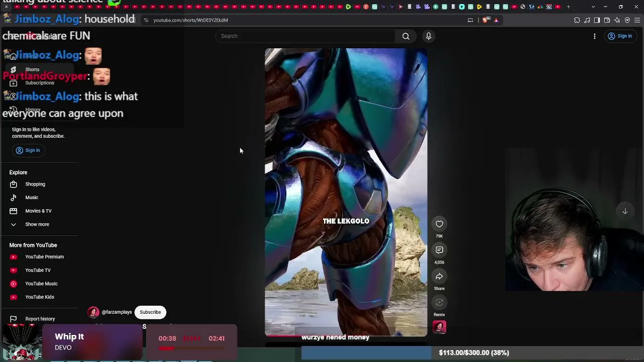Screen dimensions: 644x362
Task: Toggle the browser sidebar panel
Action: pos(597,20)
